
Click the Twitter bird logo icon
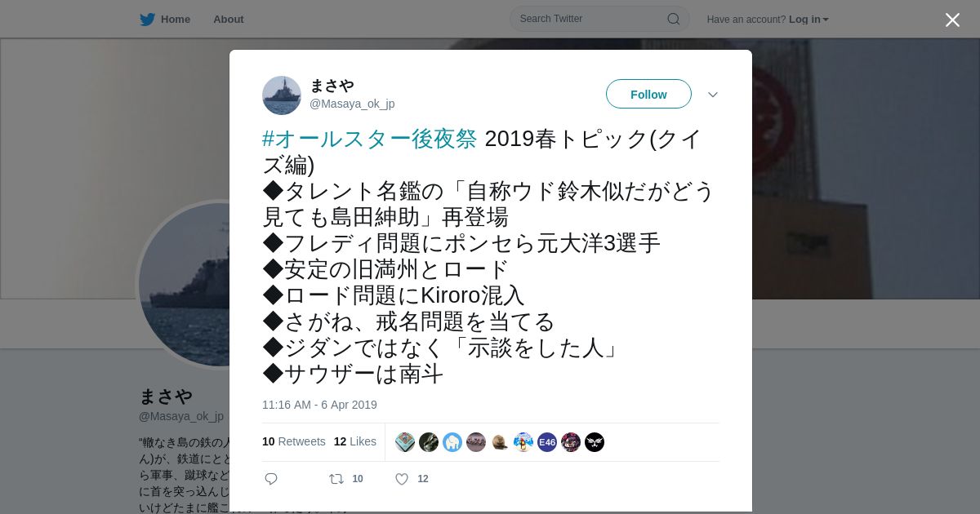pyautogui.click(x=147, y=20)
